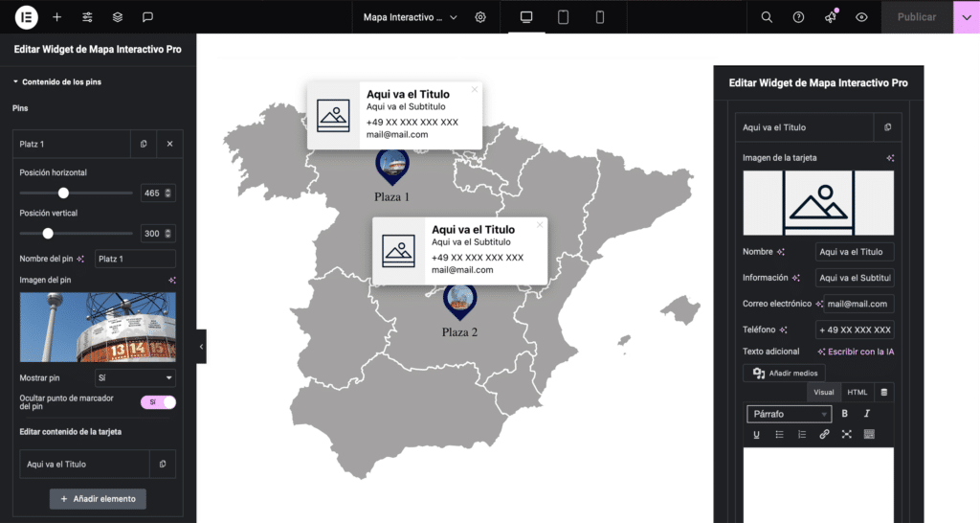Toggle fullscreen editor mode

click(x=847, y=434)
